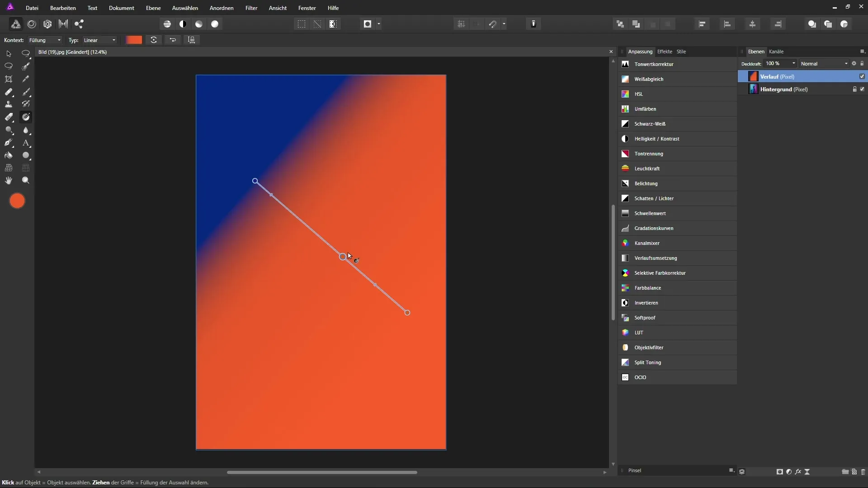Toggle lock on Hintergrund layer
The image size is (868, 488).
click(x=854, y=89)
